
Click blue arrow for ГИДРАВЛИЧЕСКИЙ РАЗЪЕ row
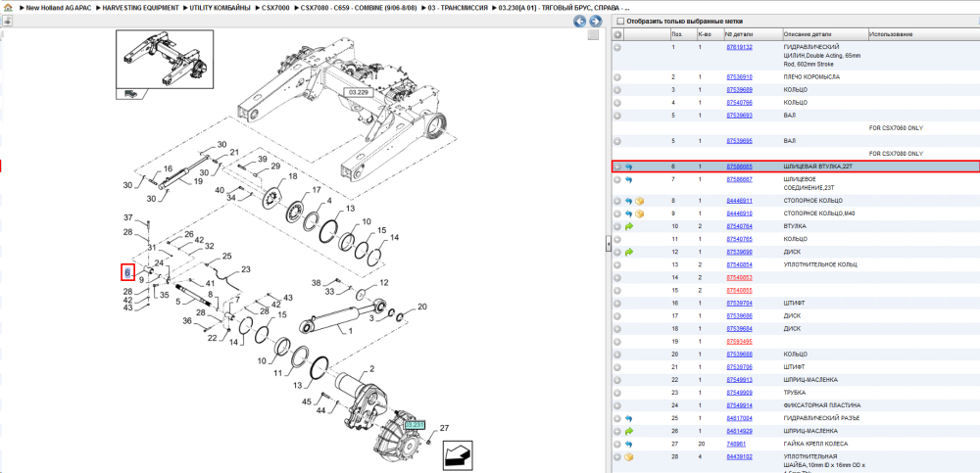pos(629,418)
